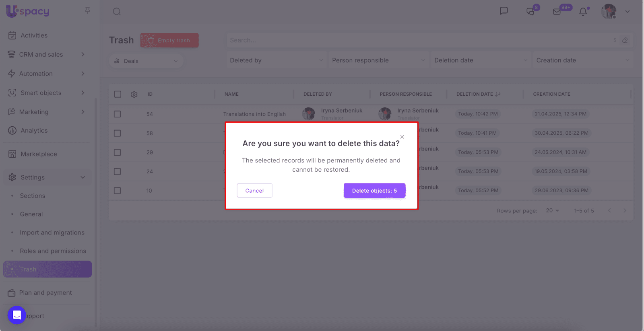The width and height of the screenshot is (644, 331).
Task: Open table column settings gear icon
Action: [x=134, y=94]
